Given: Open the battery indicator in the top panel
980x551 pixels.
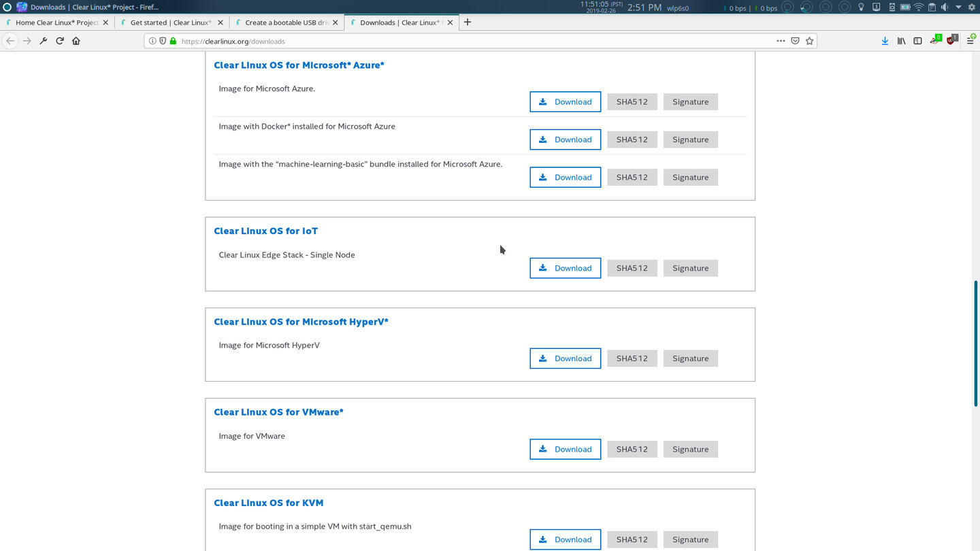Looking at the screenshot, I should [x=905, y=7].
